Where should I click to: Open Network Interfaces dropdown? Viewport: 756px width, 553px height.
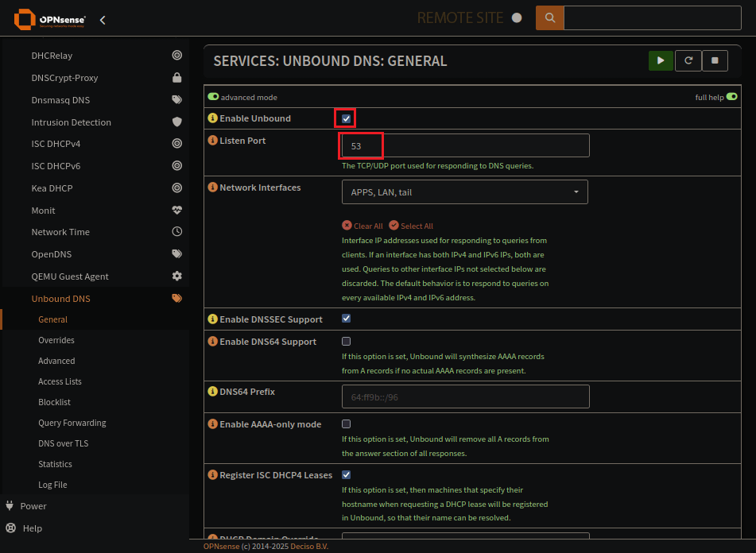(x=465, y=192)
